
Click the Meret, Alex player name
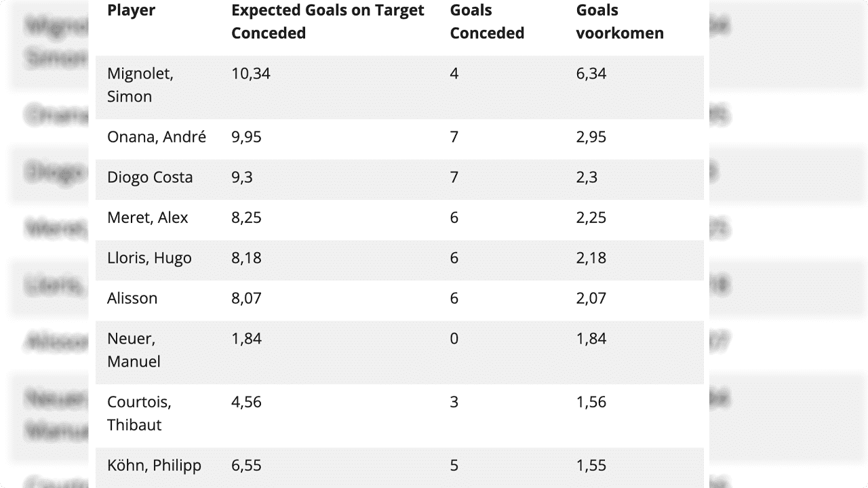148,218
